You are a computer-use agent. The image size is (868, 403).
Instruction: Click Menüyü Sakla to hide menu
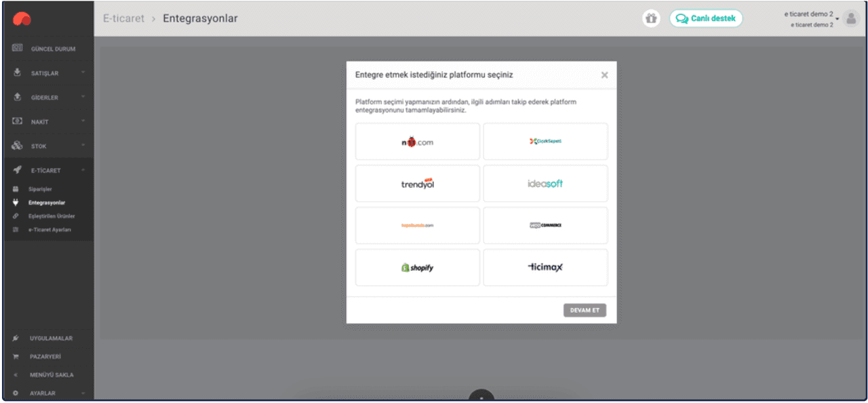point(52,375)
